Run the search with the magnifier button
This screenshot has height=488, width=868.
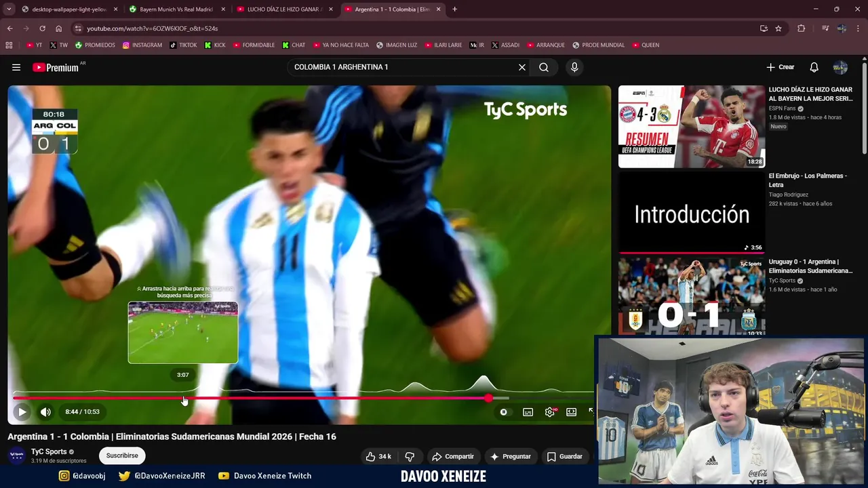[x=544, y=67]
